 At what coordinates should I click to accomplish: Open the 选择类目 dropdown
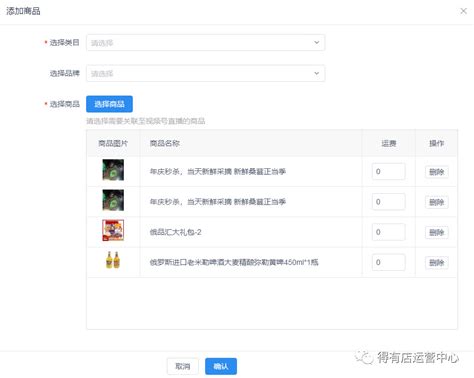point(205,43)
